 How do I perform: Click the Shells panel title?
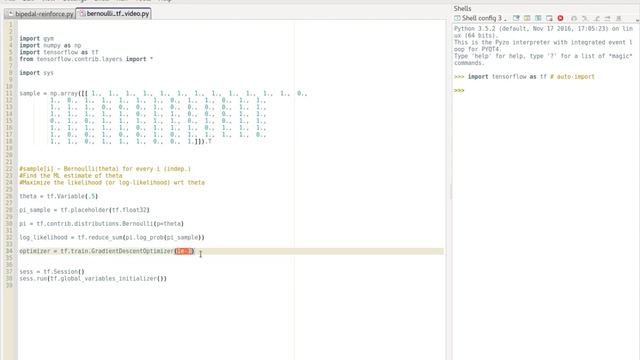click(462, 8)
